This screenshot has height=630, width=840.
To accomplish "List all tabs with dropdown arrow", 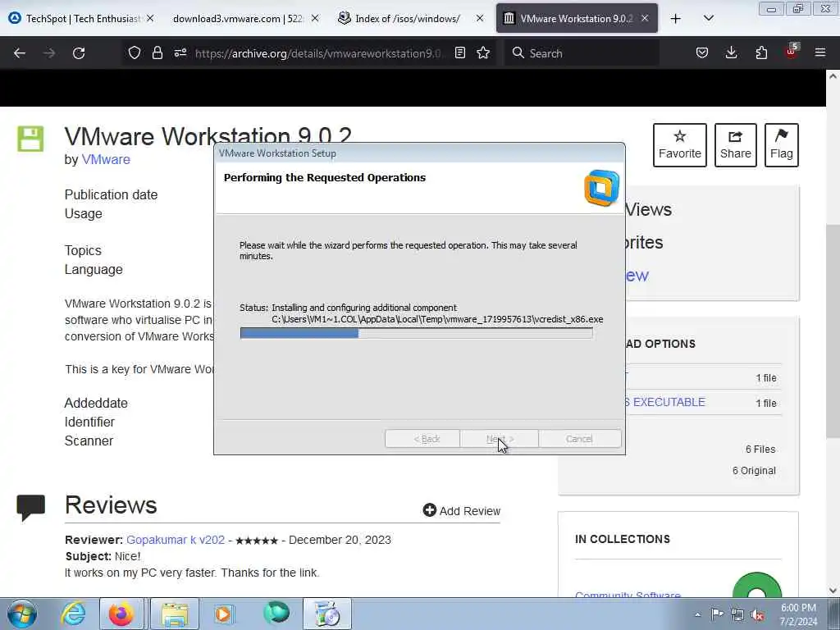I will point(708,18).
